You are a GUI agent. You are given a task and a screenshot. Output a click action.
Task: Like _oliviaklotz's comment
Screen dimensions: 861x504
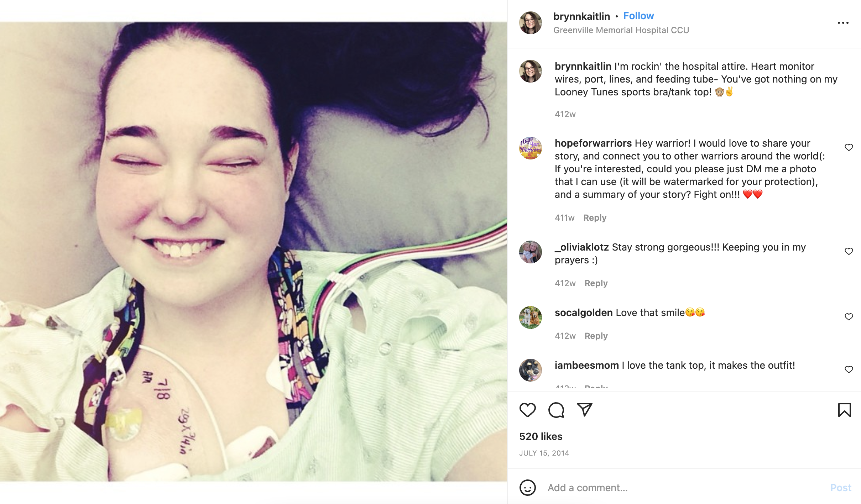click(x=849, y=251)
